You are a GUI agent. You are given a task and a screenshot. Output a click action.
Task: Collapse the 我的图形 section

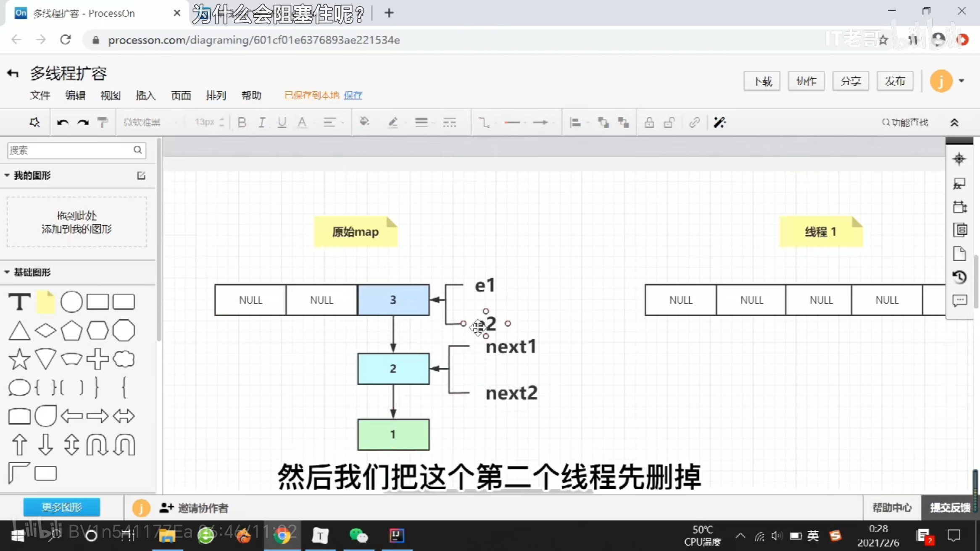coord(7,175)
